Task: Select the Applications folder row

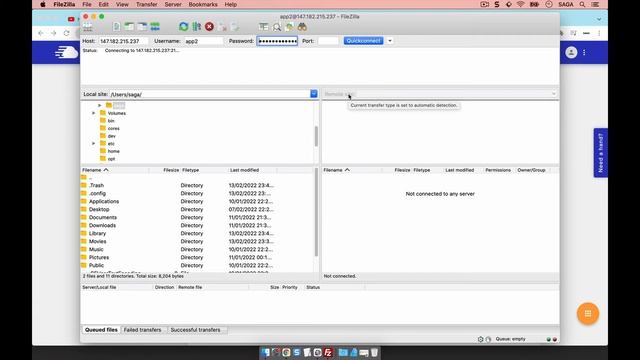Action: (x=198, y=201)
